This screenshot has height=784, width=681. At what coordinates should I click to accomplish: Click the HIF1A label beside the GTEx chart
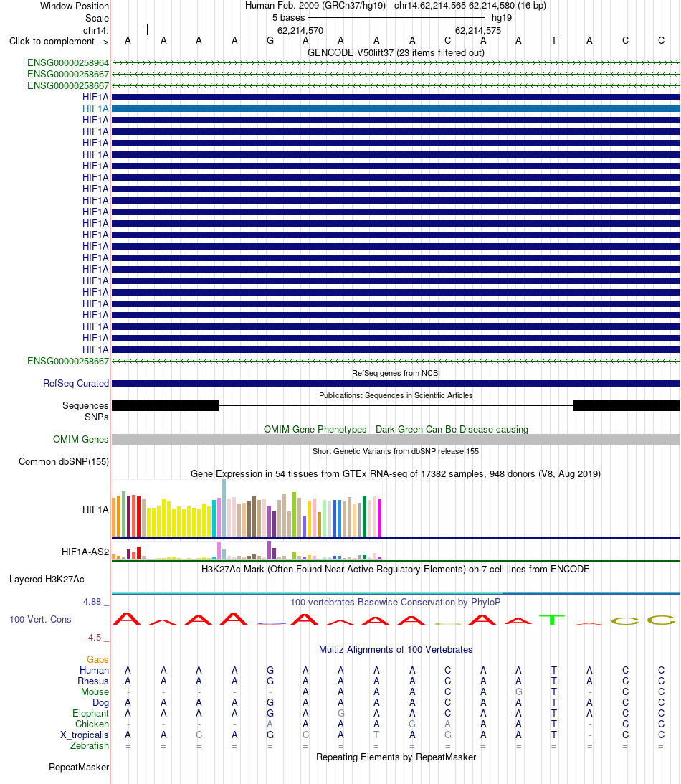(95, 509)
